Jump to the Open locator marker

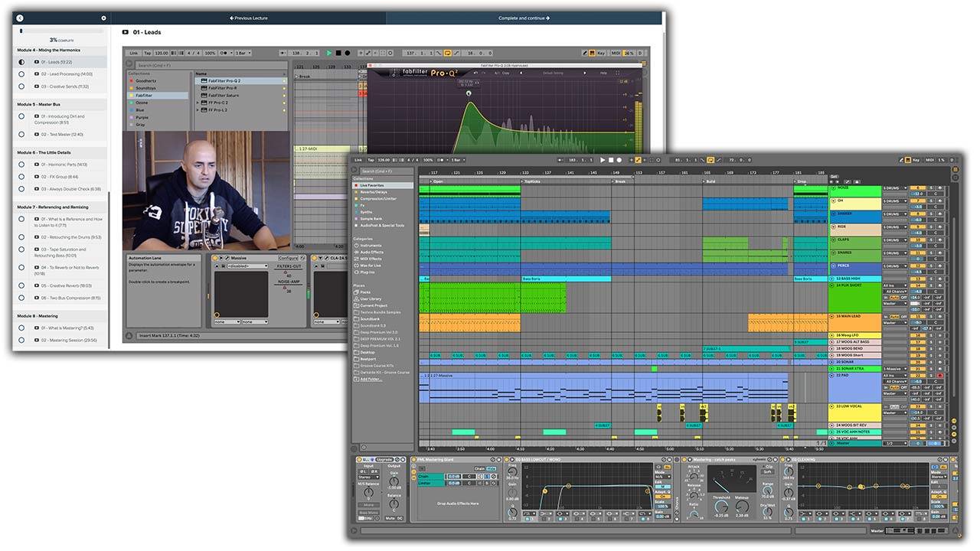coord(436,181)
